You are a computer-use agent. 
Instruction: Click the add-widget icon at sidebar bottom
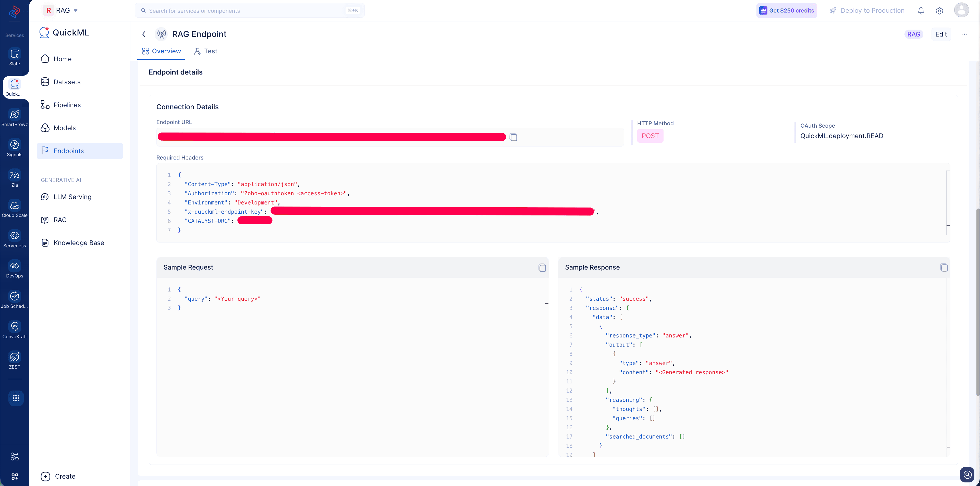[x=15, y=477]
